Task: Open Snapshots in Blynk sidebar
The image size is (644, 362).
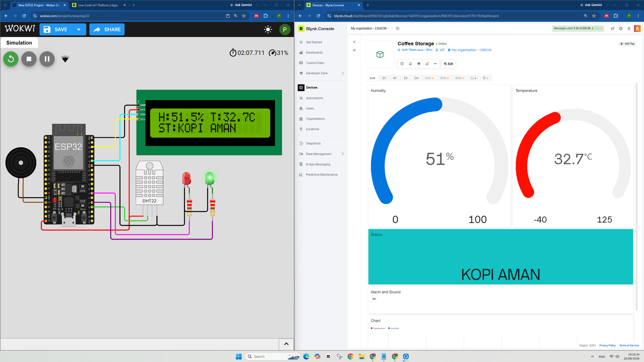Action: tap(313, 143)
